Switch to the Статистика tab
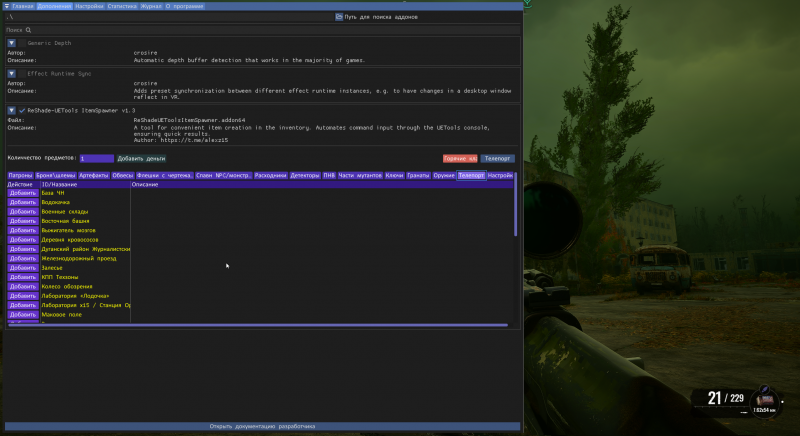Viewport: 800px width, 436px height. click(x=122, y=6)
